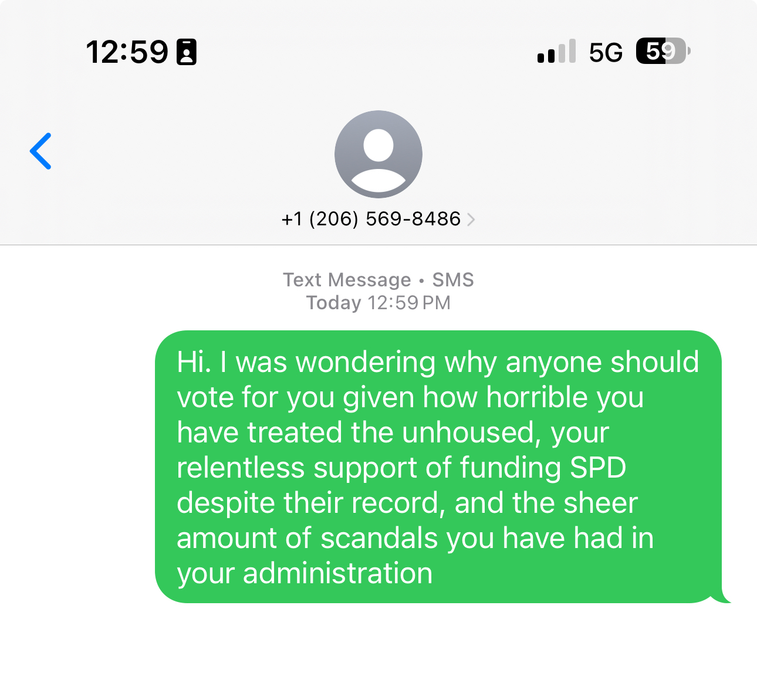Click "Hi." at the message start

coord(194,362)
